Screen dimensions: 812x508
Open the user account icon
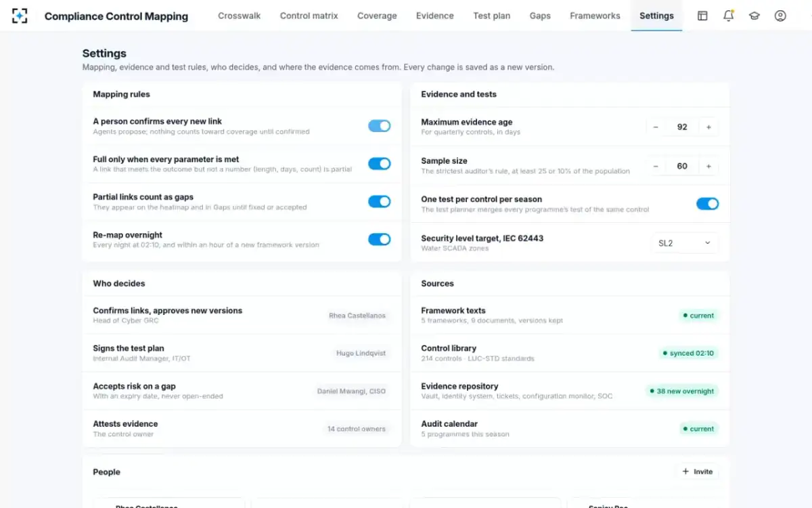click(780, 16)
